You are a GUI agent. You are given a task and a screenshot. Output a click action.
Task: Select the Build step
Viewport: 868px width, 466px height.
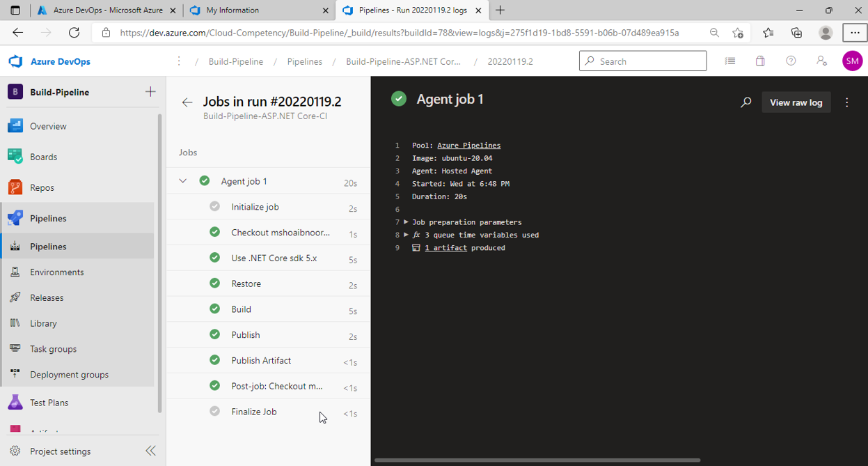pyautogui.click(x=268, y=309)
